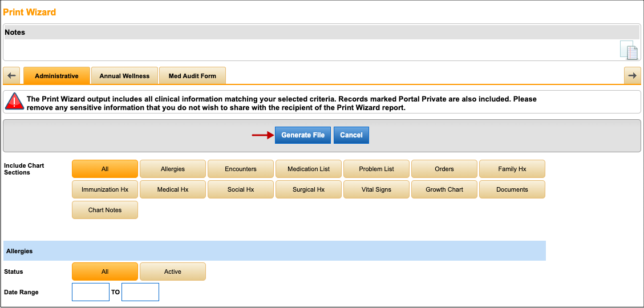644x308 pixels.
Task: Open the Annual Wellness tab
Action: tap(124, 76)
